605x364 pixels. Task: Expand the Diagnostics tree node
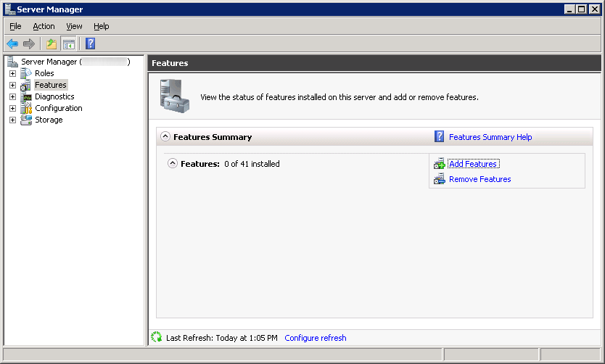pos(13,96)
